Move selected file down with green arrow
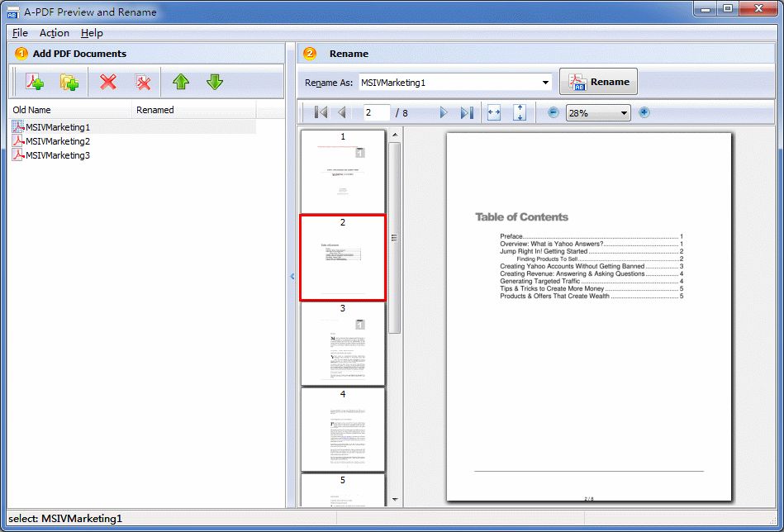Image resolution: width=784 pixels, height=532 pixels. point(215,82)
